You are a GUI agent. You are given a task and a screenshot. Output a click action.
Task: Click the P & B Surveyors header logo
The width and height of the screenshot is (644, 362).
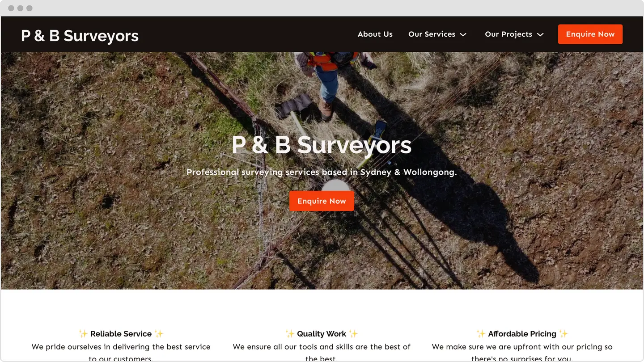pyautogui.click(x=80, y=36)
